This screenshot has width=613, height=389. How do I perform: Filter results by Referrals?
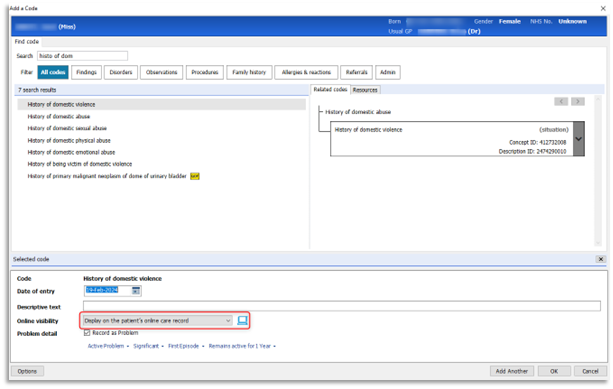[357, 72]
